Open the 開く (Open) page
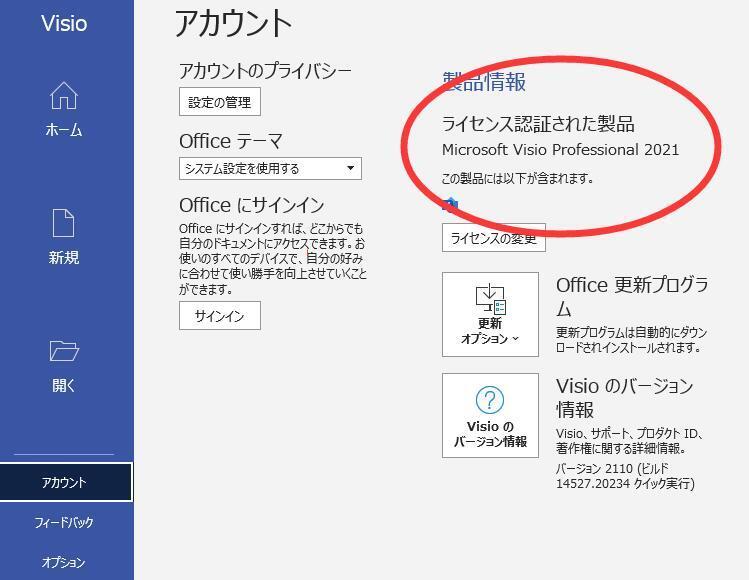 [64, 365]
